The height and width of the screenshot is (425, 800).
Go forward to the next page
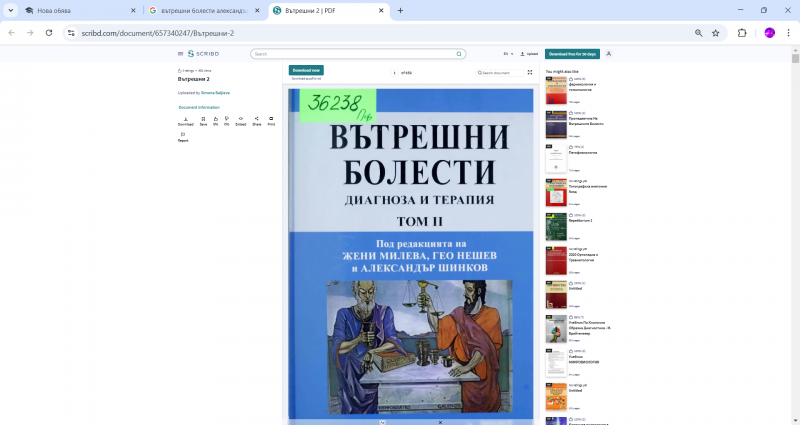[x=30, y=33]
